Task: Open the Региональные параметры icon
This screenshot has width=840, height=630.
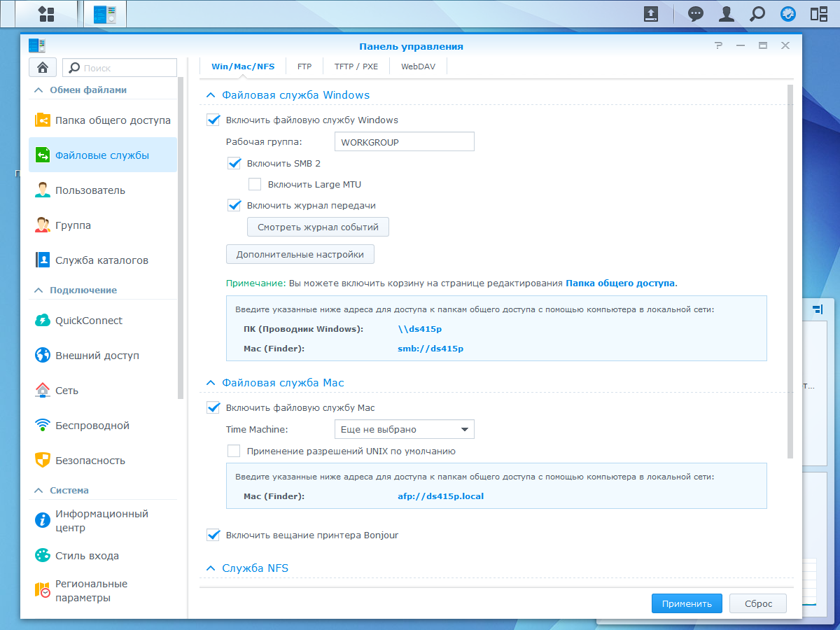Action: tap(43, 591)
